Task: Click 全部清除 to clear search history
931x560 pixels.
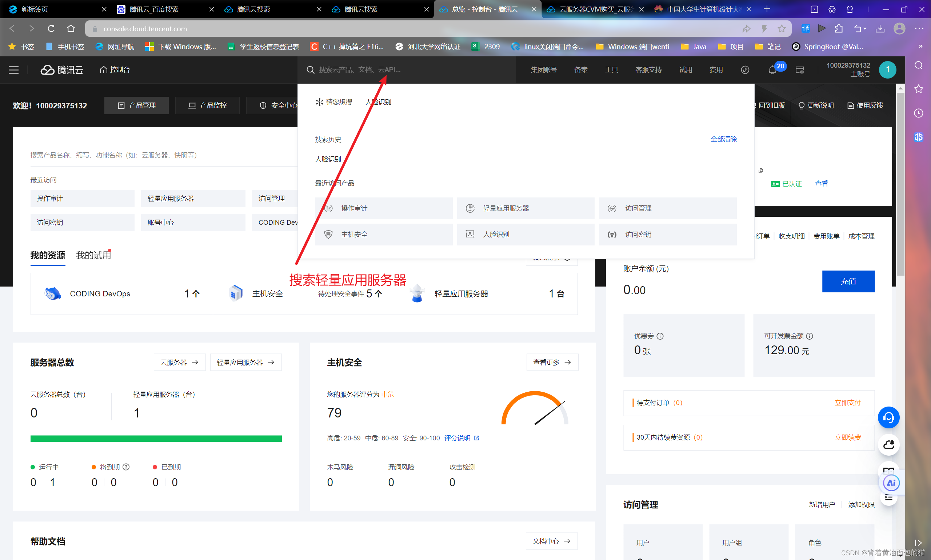Action: (723, 139)
